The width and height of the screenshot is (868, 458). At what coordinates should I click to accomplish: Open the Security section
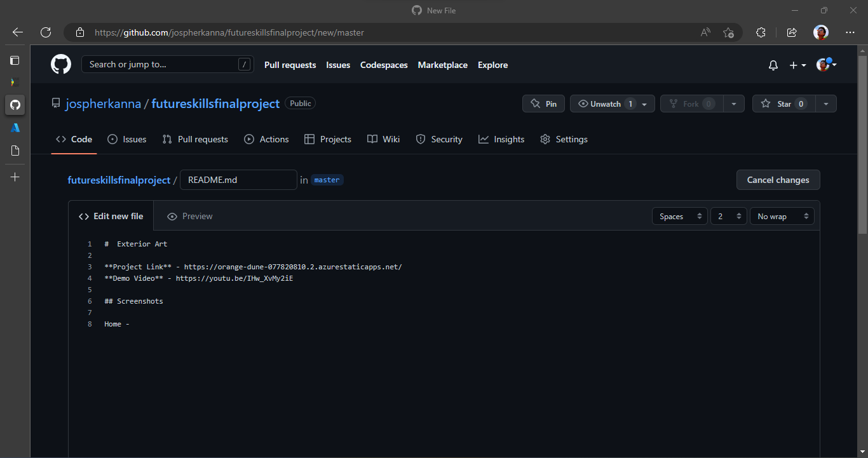pyautogui.click(x=439, y=139)
